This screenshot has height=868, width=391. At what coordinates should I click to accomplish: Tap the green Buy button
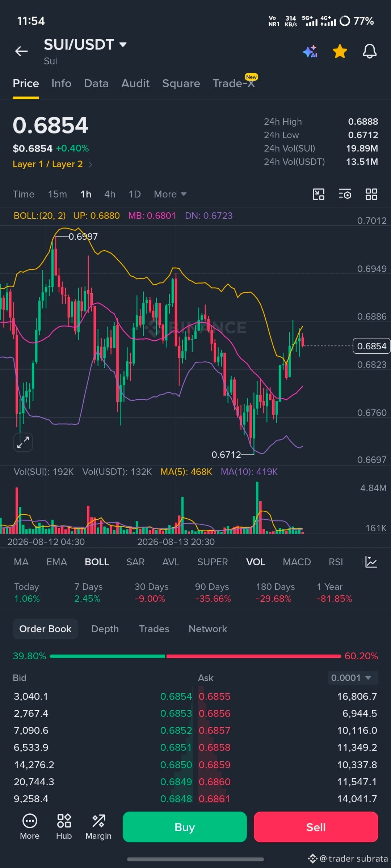click(x=185, y=827)
